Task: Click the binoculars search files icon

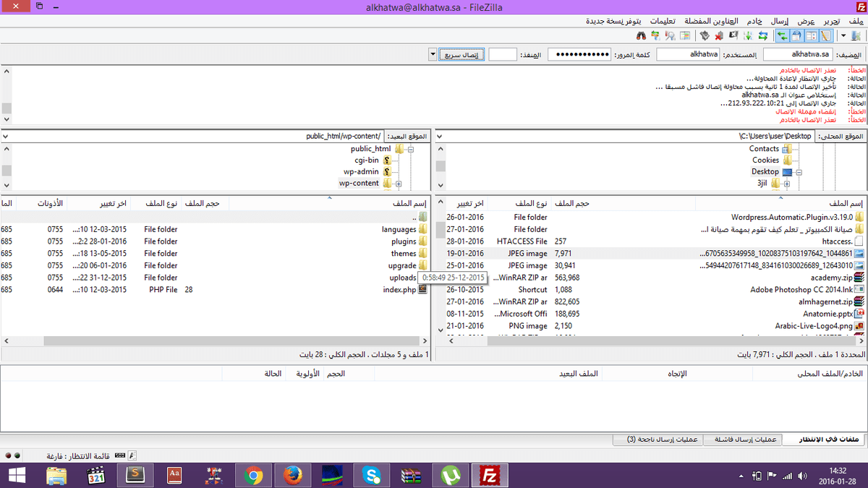Action: point(641,35)
